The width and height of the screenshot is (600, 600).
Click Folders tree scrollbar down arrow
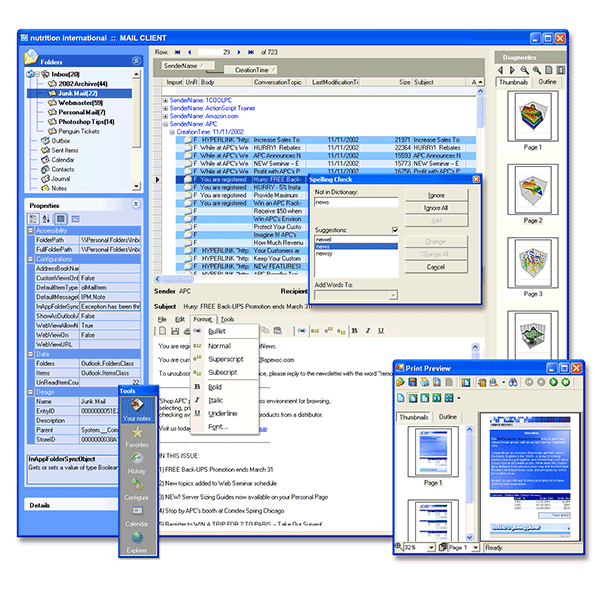point(136,186)
